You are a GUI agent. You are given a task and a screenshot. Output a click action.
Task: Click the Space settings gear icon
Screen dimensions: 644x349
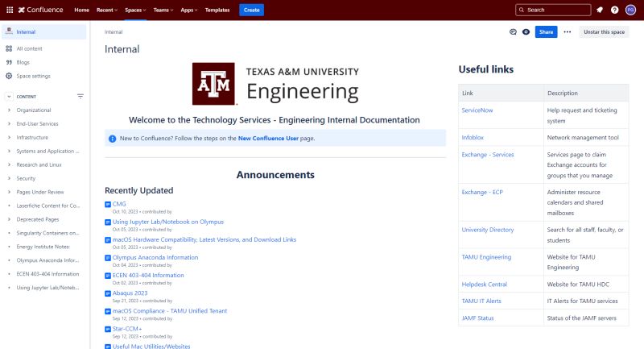tap(9, 76)
